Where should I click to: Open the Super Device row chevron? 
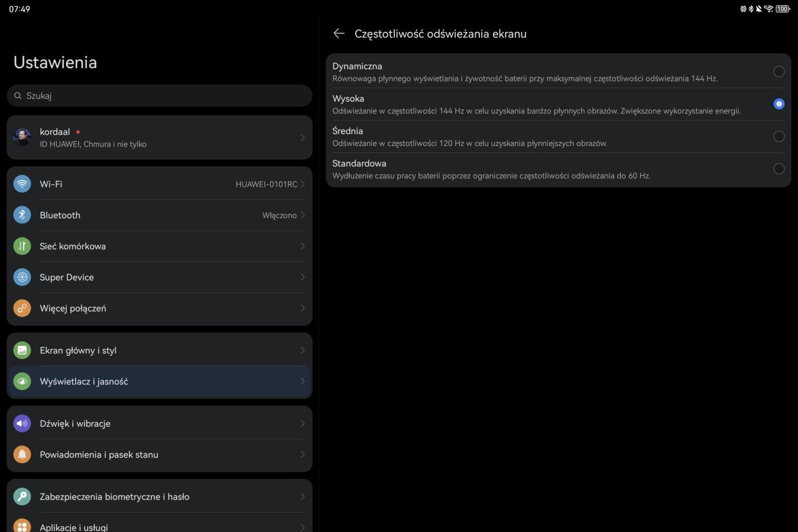[x=303, y=277]
